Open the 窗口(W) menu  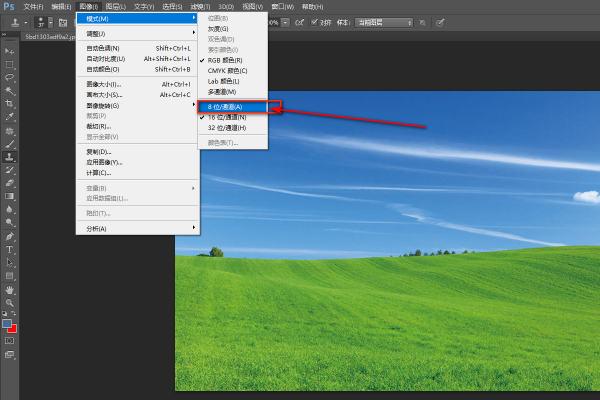[x=282, y=7]
